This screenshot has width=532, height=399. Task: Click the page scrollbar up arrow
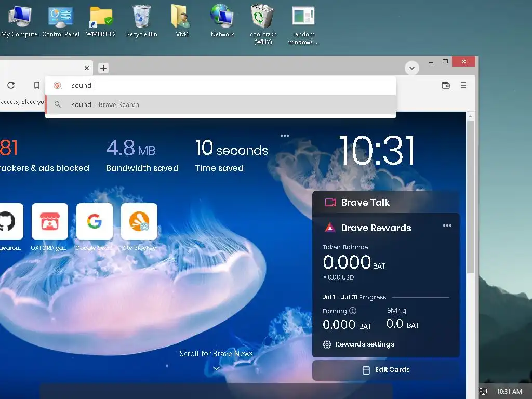click(x=470, y=116)
